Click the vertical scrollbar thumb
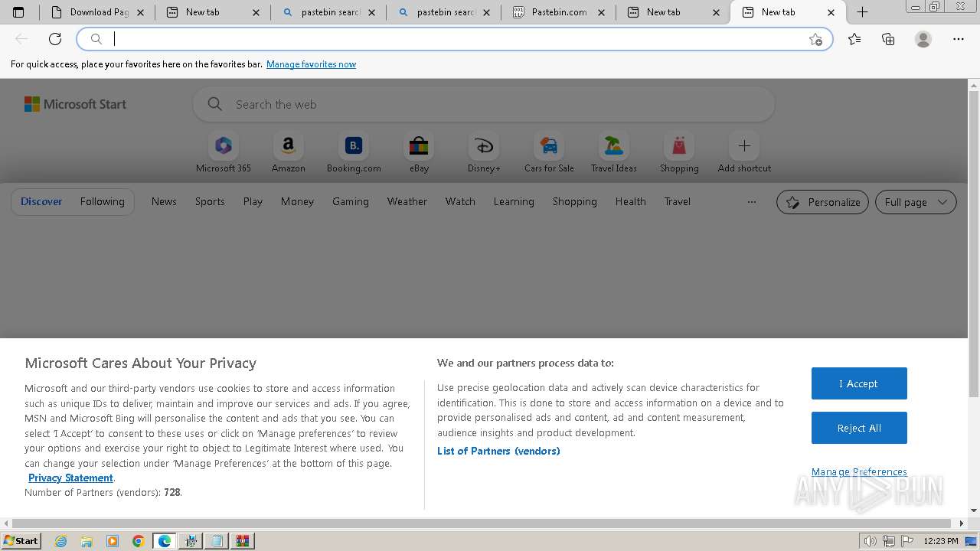The width and height of the screenshot is (980, 551). 974,245
